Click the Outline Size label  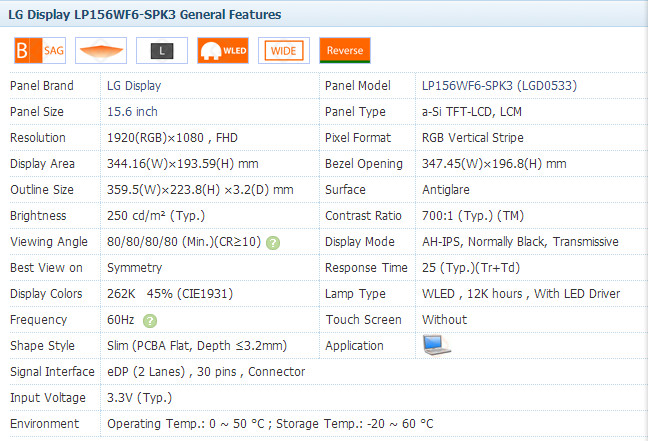pyautogui.click(x=42, y=190)
